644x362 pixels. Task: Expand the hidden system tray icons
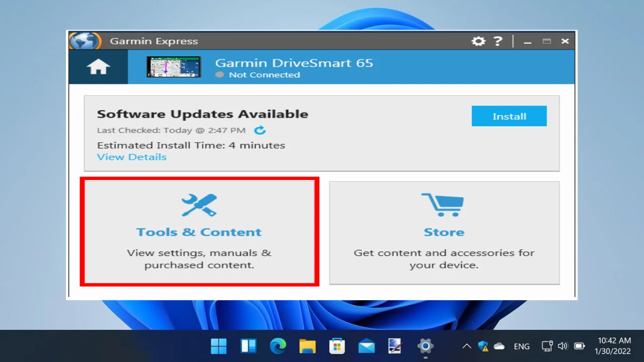(466, 346)
